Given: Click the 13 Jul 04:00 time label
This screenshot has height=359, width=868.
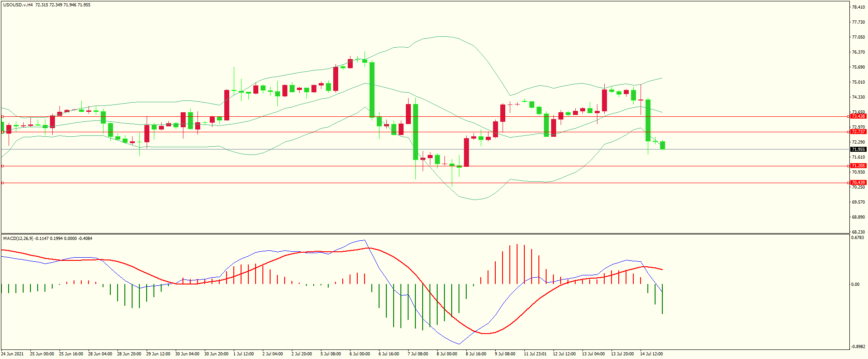Looking at the screenshot, I should pyautogui.click(x=593, y=354).
